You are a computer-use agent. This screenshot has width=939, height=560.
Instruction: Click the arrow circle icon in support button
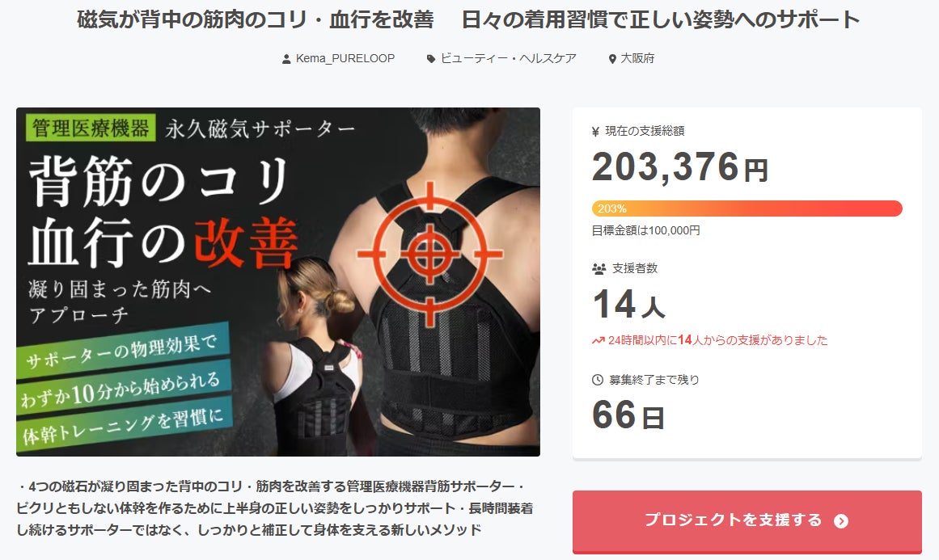[x=841, y=521]
